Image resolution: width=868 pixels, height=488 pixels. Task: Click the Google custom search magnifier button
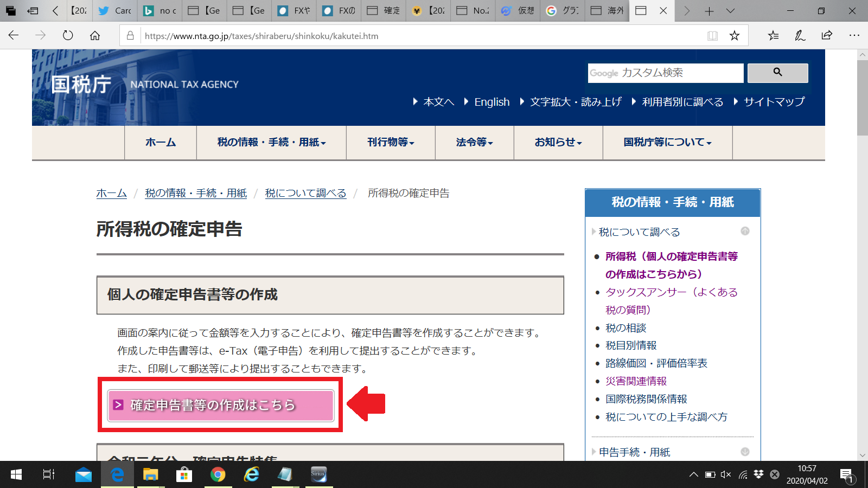(x=778, y=73)
